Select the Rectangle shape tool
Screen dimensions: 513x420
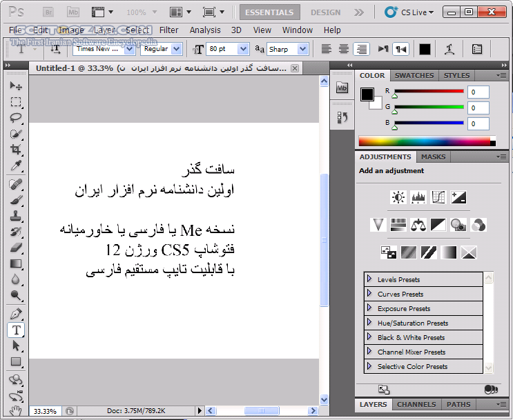(x=16, y=362)
